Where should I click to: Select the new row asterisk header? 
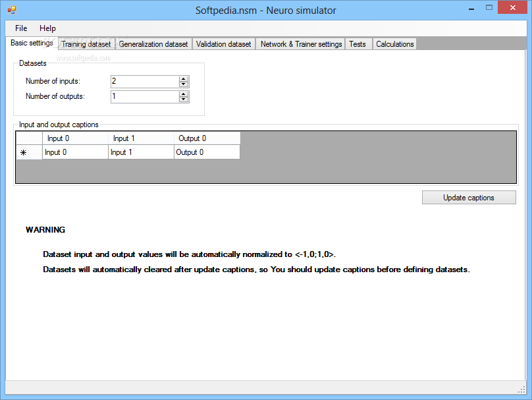[x=29, y=152]
